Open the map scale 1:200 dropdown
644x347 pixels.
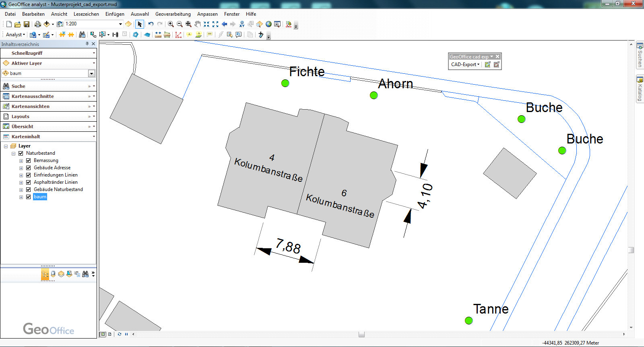coord(120,24)
